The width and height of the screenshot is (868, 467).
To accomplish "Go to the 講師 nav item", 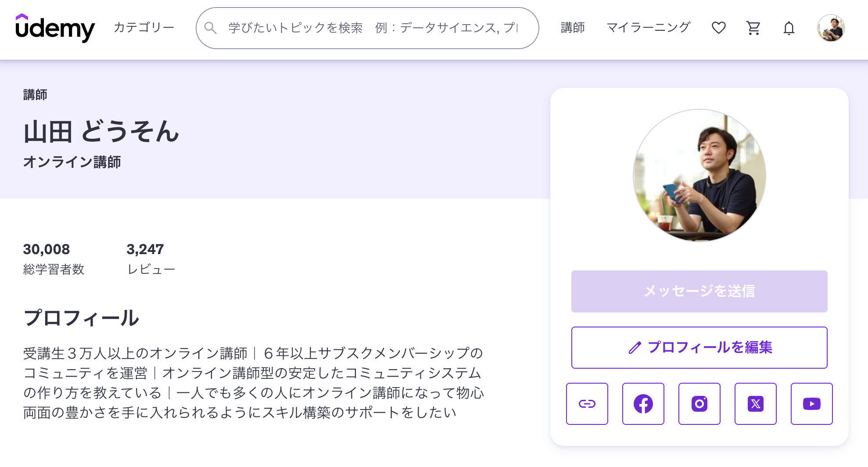I will pyautogui.click(x=573, y=28).
